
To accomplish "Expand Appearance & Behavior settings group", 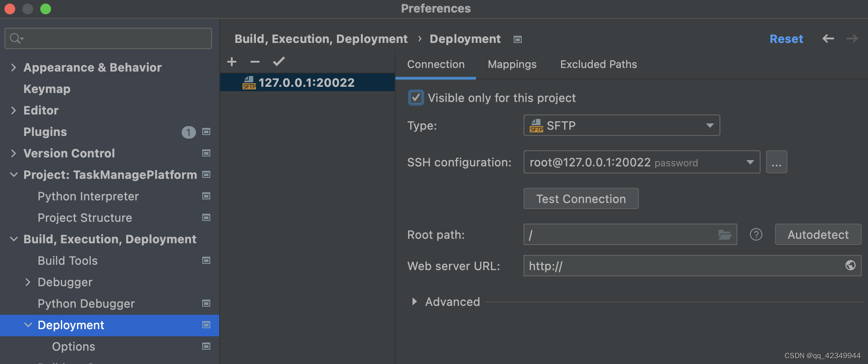I will tap(13, 68).
